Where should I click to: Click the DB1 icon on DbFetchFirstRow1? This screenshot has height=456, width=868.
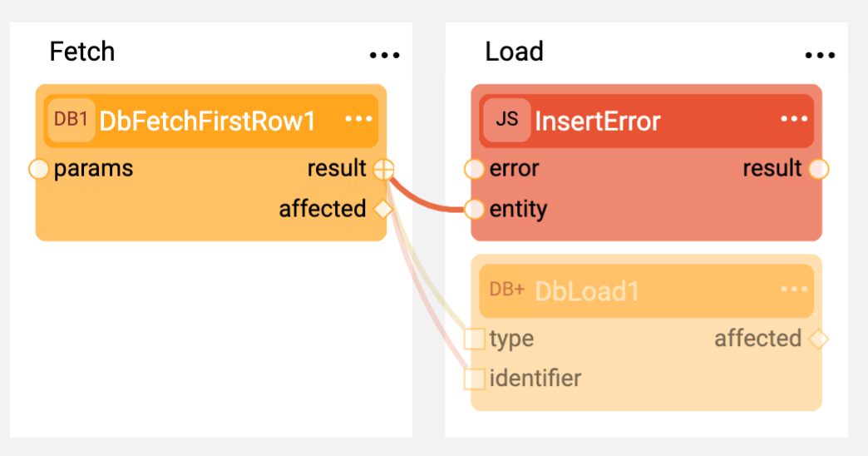click(71, 120)
